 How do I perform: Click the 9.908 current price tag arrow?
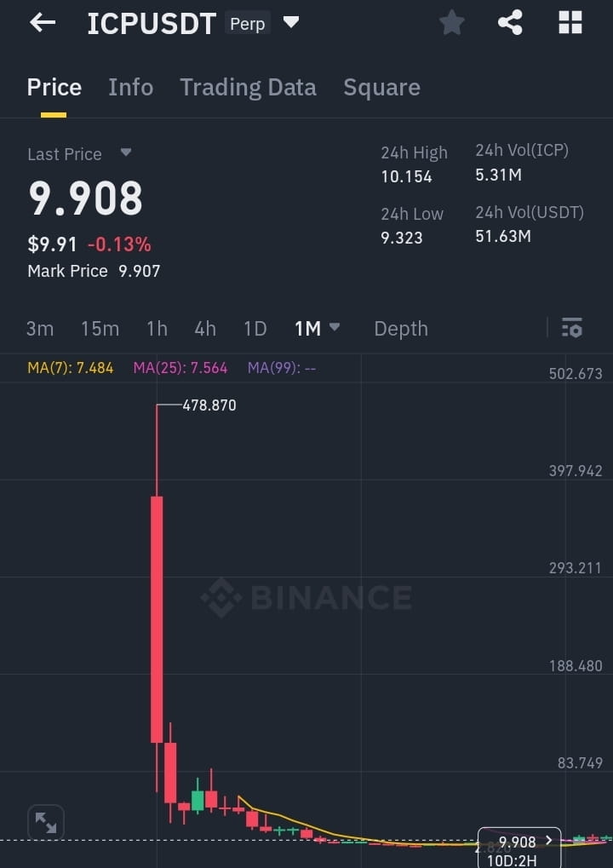click(549, 841)
